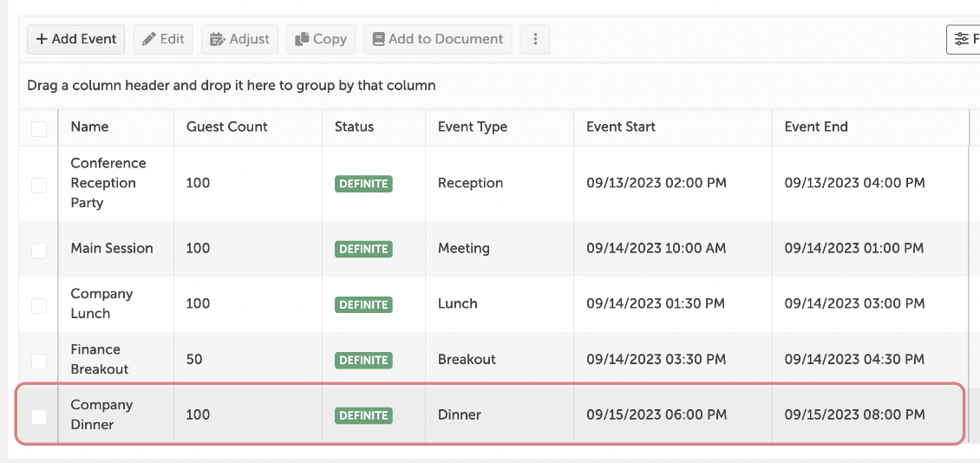Click end time 09/14/2023 01:00 PM
The height and width of the screenshot is (463, 980).
pos(854,248)
